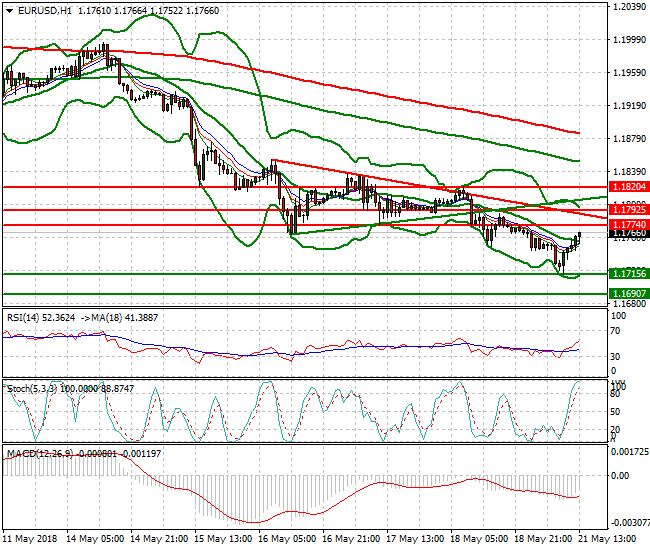Viewport: 650px width, 550px height.
Task: Select the 1.19190 price scale value
Action: (x=630, y=106)
